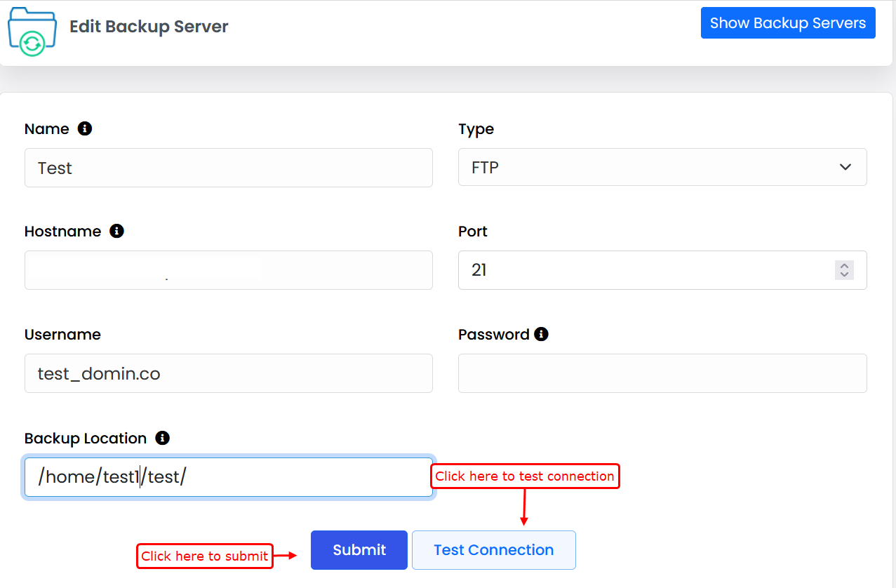896x588 pixels.
Task: Click the Backup Location info icon
Action: click(163, 438)
